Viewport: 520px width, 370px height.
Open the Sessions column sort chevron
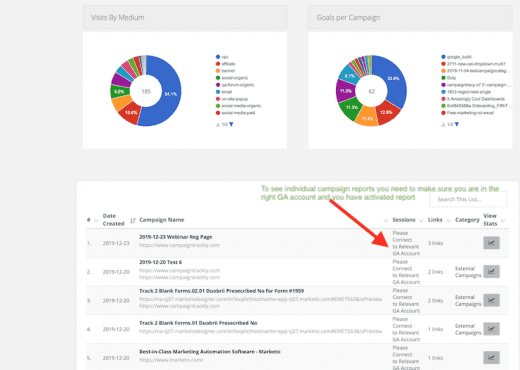tap(421, 220)
